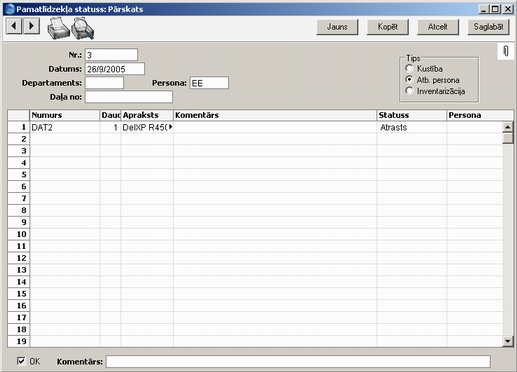The image size is (517, 372).
Task: Click the Atcelt button
Action: point(438,27)
